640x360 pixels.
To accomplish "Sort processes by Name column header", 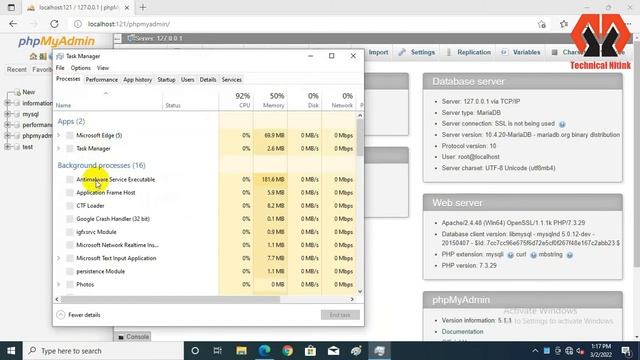I will pos(109,100).
